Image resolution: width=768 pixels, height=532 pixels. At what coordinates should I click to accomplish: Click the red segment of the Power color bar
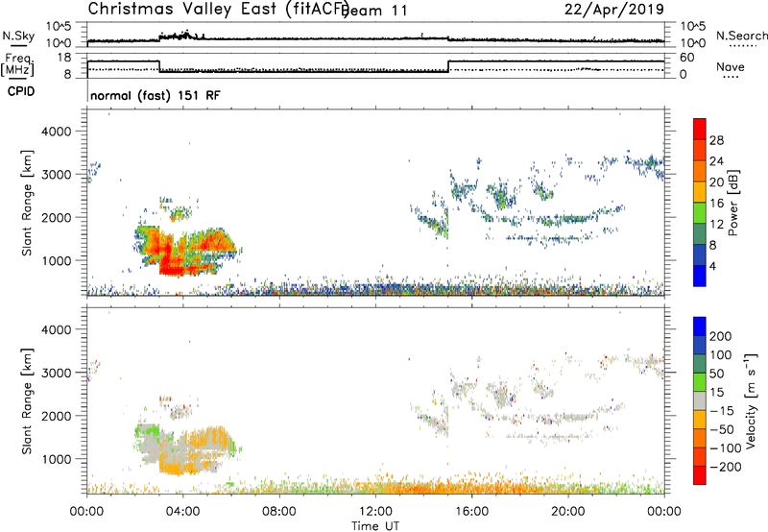pyautogui.click(x=700, y=127)
